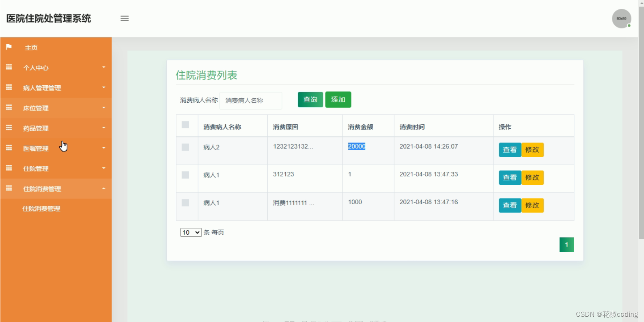Expand the 床位管理 menu arrow
The height and width of the screenshot is (322, 644).
pos(104,108)
